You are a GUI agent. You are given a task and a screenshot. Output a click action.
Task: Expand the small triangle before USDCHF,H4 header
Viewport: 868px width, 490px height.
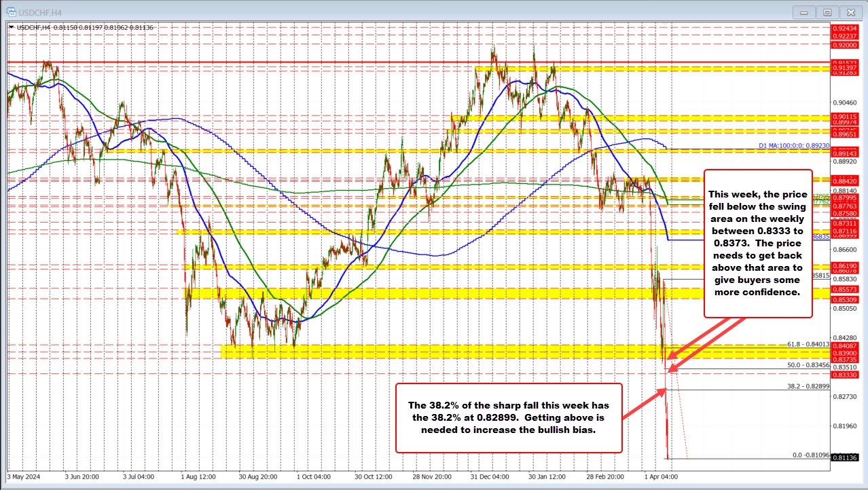coord(11,26)
